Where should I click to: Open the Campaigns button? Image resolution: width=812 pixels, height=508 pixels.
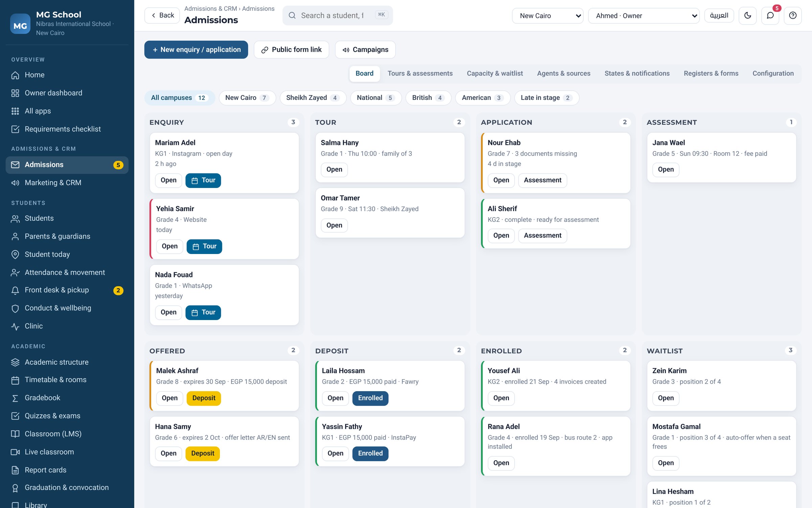365,50
